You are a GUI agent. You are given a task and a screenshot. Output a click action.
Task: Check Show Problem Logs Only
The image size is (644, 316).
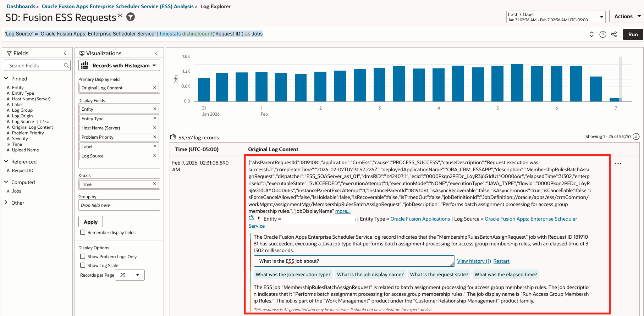83,256
